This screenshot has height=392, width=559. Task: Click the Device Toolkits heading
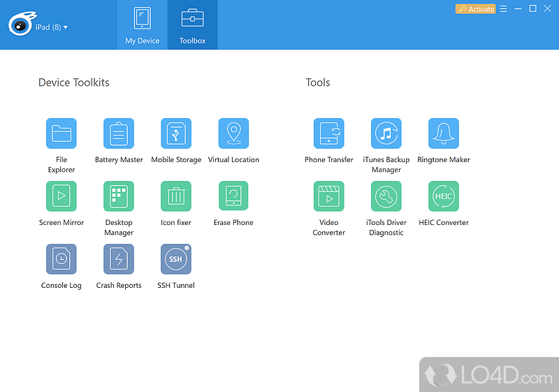click(74, 82)
